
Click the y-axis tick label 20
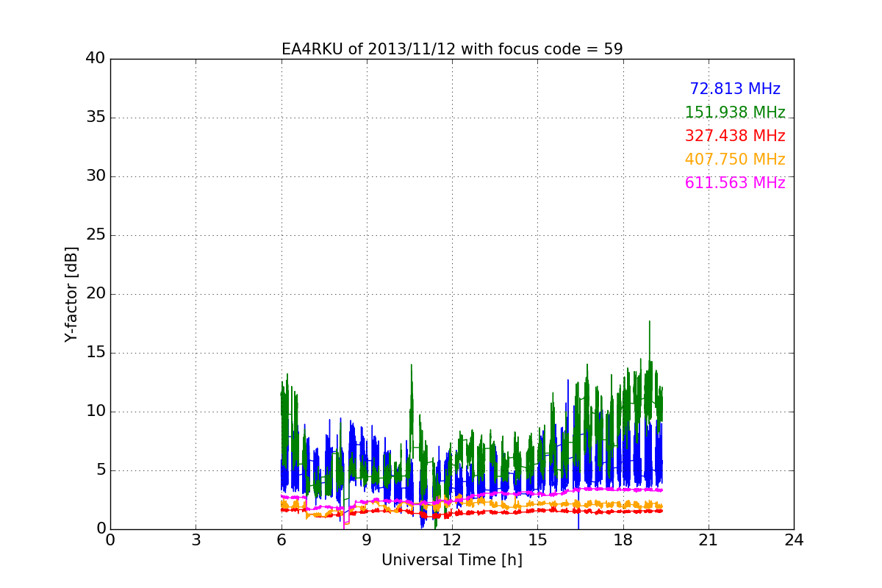[96, 294]
